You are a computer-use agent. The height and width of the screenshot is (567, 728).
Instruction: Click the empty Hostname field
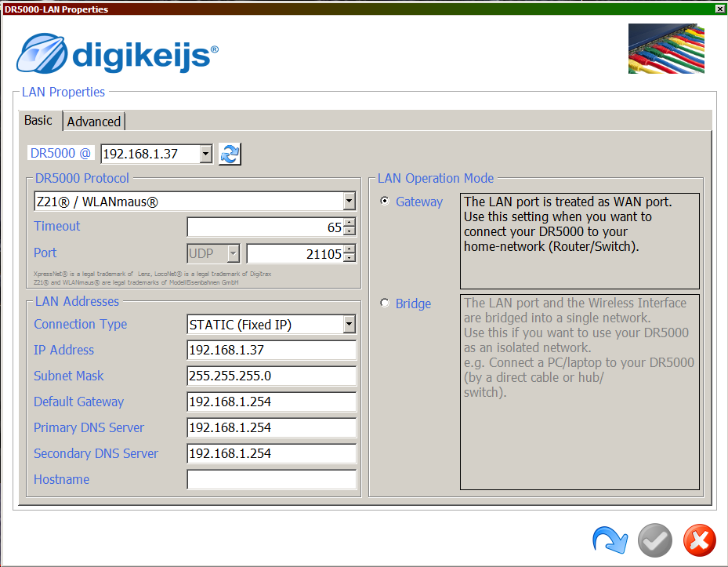(272, 479)
